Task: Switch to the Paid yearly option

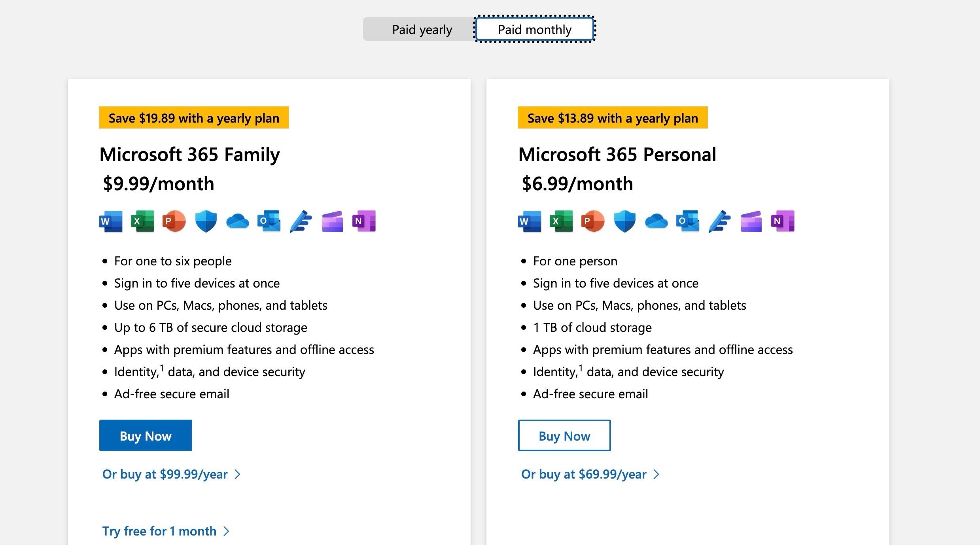Action: pyautogui.click(x=421, y=29)
